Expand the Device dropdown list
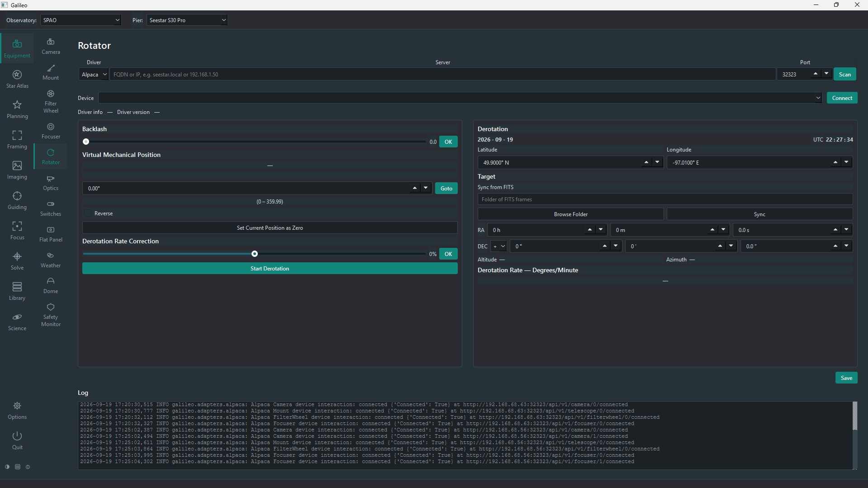868x488 pixels. coord(818,98)
